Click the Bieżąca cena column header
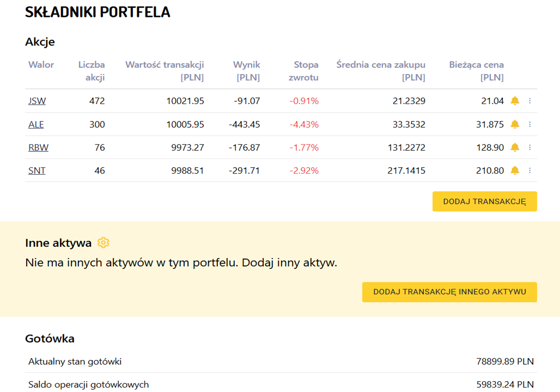The width and height of the screenshot is (560, 392). tap(476, 71)
